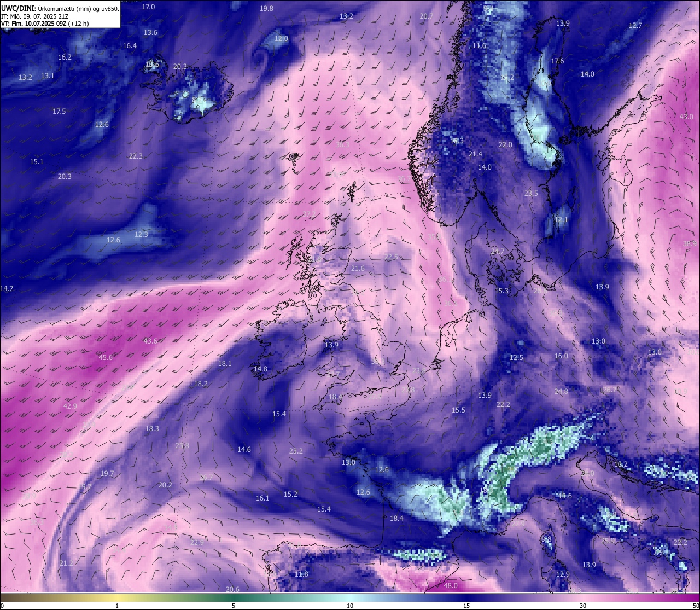Click the 22.3 value label
This screenshot has width=700, height=610.
[136, 156]
